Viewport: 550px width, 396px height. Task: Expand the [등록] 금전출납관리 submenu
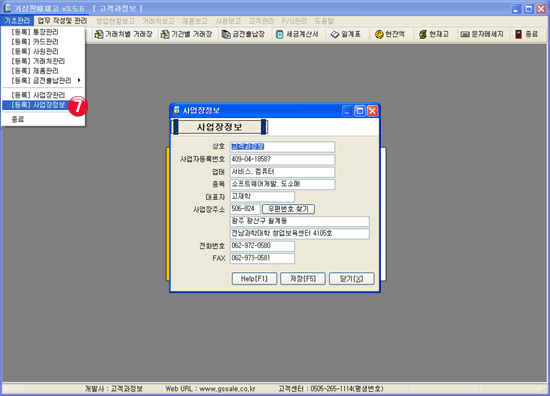point(43,81)
